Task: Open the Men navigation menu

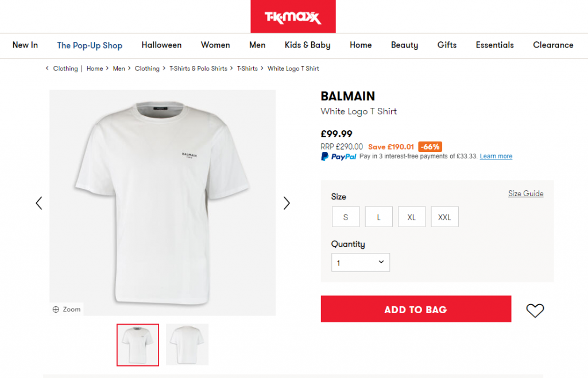Action: [257, 45]
